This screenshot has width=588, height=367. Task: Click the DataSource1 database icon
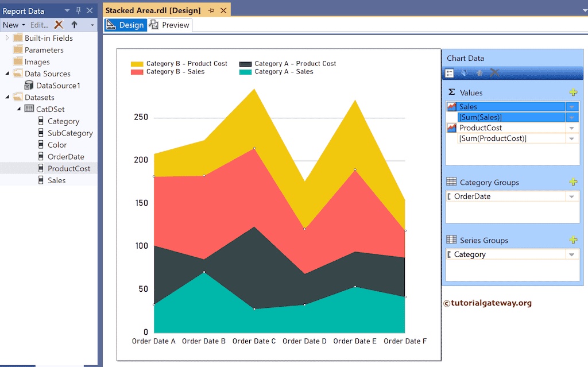pyautogui.click(x=29, y=86)
